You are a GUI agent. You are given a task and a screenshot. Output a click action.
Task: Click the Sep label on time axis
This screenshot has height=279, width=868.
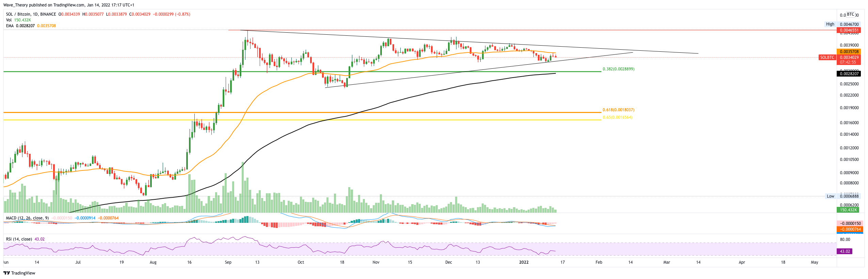point(228,262)
